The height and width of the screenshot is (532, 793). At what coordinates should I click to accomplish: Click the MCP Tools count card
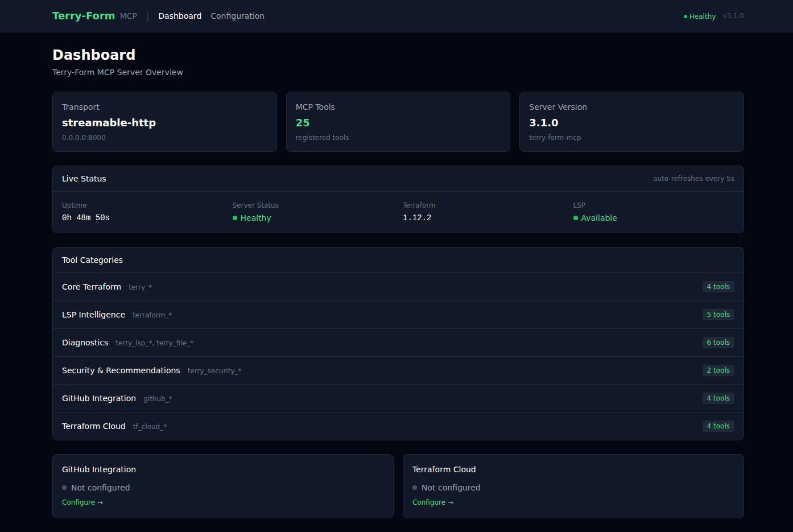coord(398,122)
